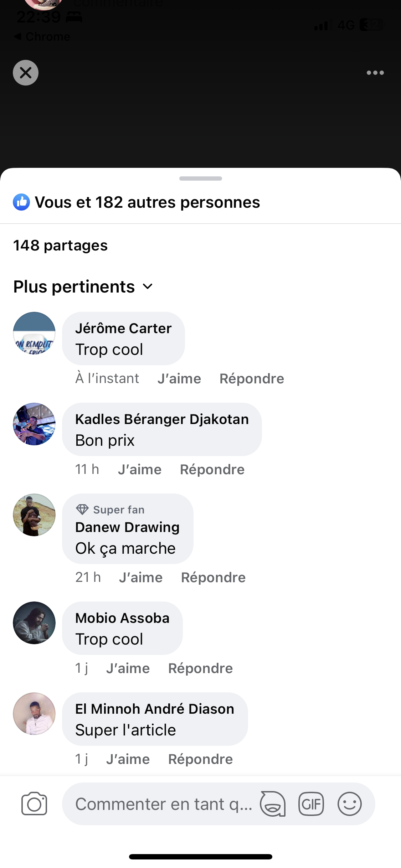Screen dimensions: 401x868
Task: Open the three-dot more options menu
Action: [375, 73]
